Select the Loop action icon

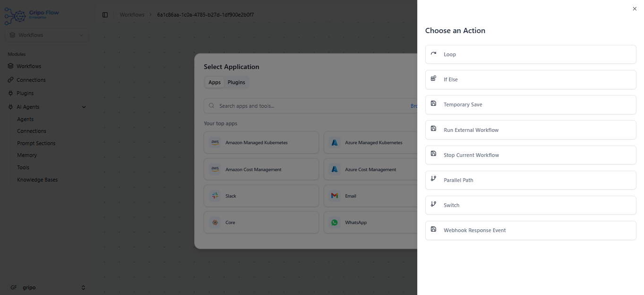point(433,54)
